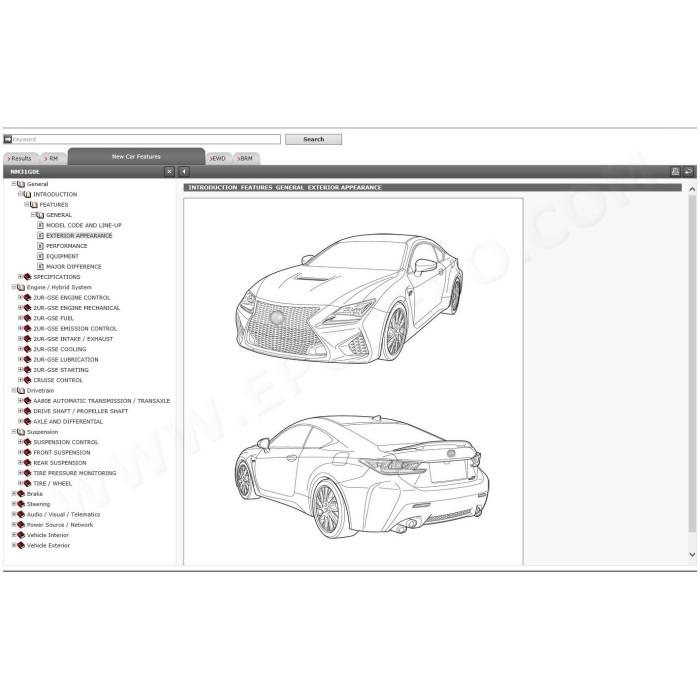Select TIRE PRESSURE MONITORING entry
The width and height of the screenshot is (700, 700).
point(75,473)
